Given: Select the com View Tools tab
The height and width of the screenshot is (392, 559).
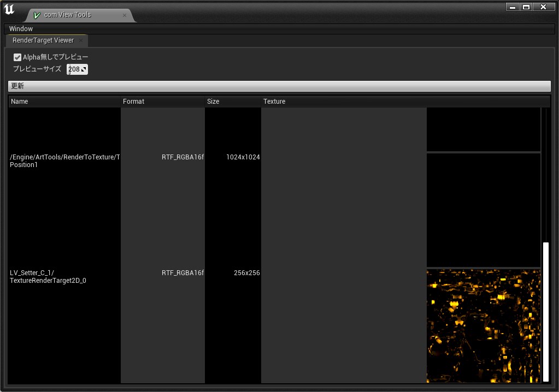Looking at the screenshot, I should pos(68,15).
